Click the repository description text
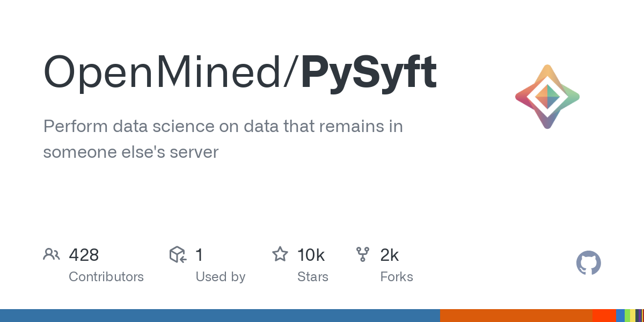This screenshot has height=322, width=644. pyautogui.click(x=223, y=139)
